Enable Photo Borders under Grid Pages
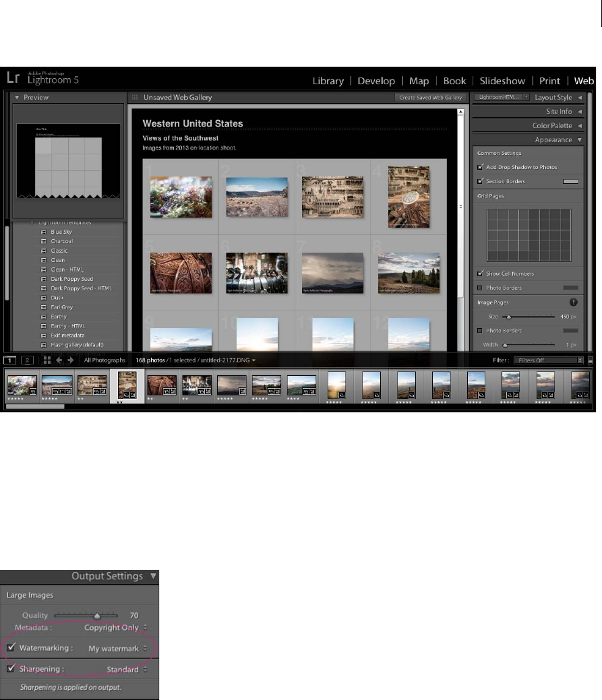This screenshot has width=602, height=700. (480, 288)
